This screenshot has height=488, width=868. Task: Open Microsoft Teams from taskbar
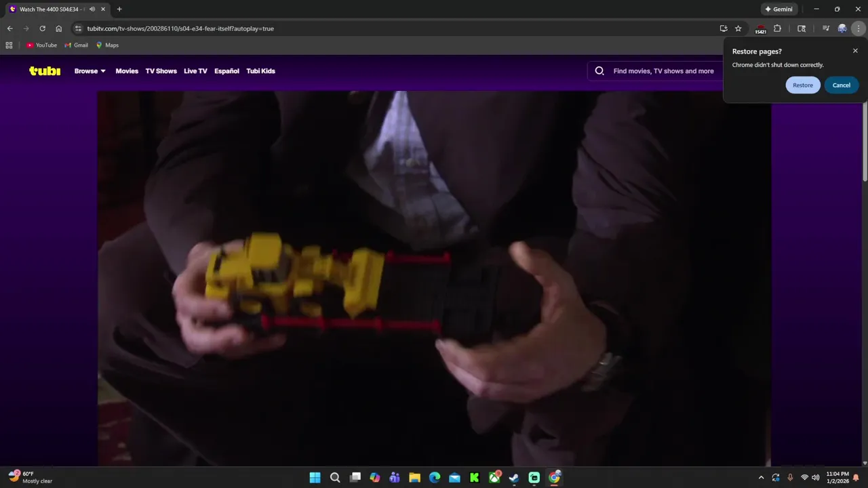click(x=395, y=478)
